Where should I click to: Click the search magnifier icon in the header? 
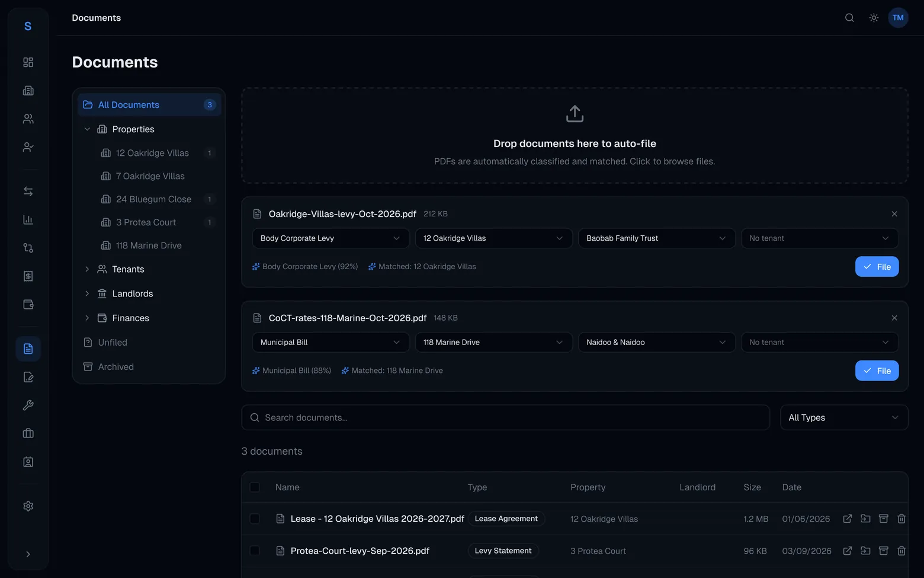849,18
